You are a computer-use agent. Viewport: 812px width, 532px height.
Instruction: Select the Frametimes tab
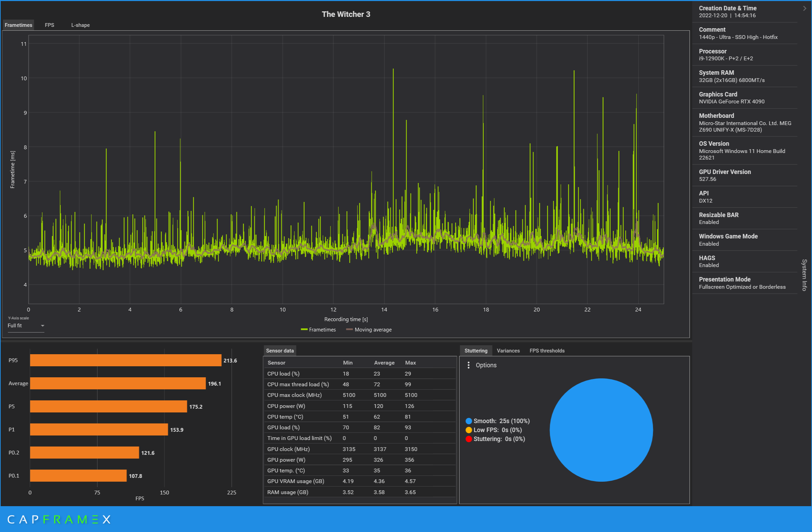click(18, 25)
